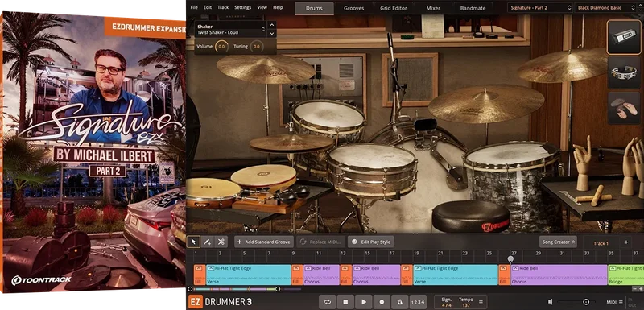Click the crash cymbal at top left

pos(266,69)
